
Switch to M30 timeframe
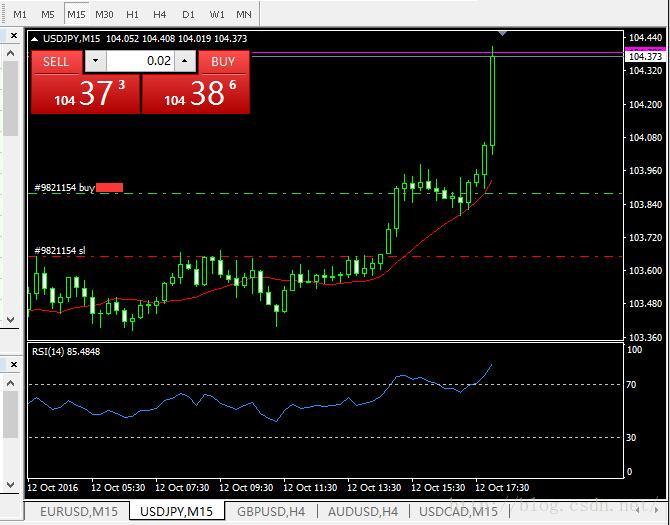tap(104, 14)
